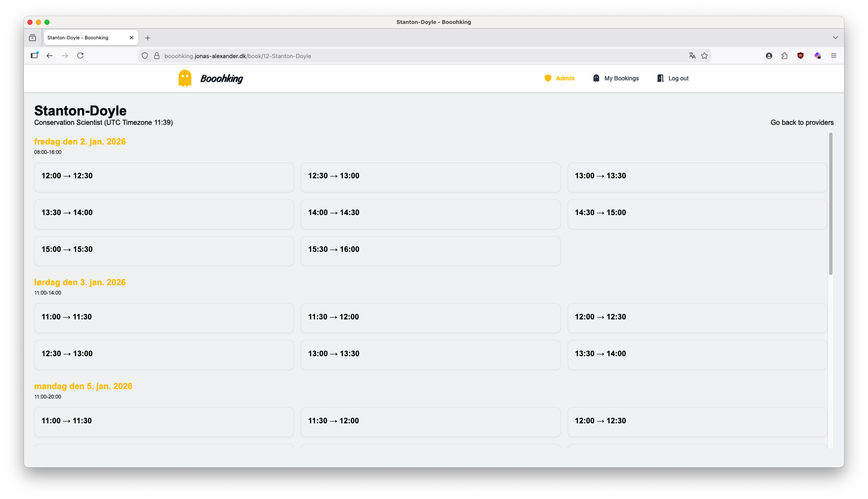Reload the page with refresh icon

80,56
